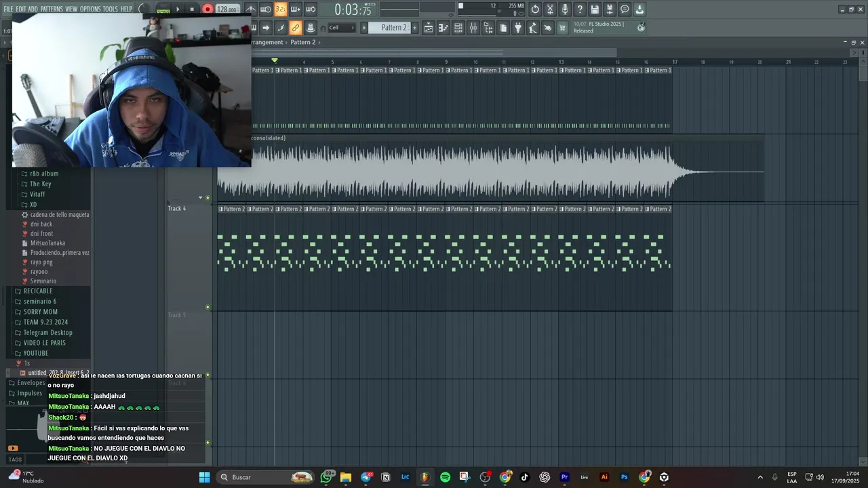
Task: Click the plus button beside Pattern 2
Action: pyautogui.click(x=414, y=28)
